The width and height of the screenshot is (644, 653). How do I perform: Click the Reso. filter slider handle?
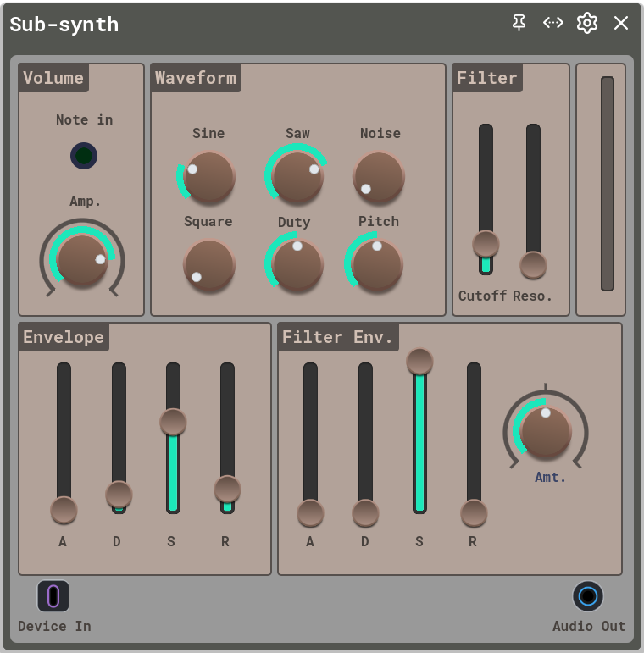533,265
